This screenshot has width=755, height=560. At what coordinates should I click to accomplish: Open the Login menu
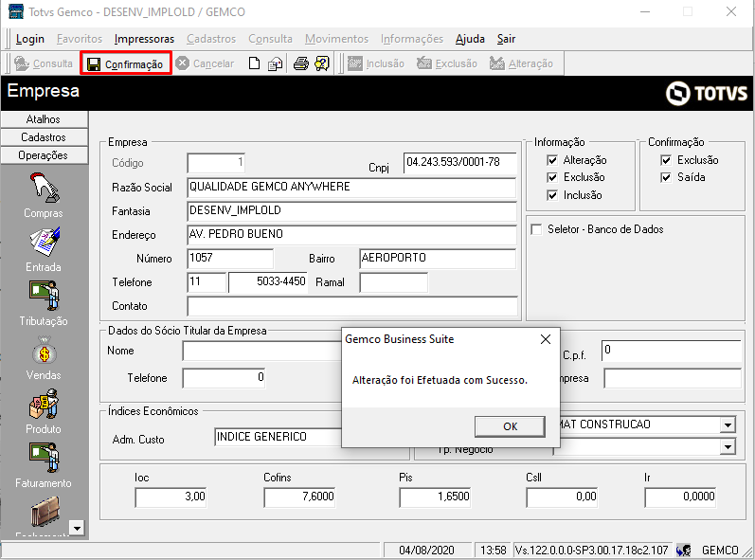click(x=30, y=39)
